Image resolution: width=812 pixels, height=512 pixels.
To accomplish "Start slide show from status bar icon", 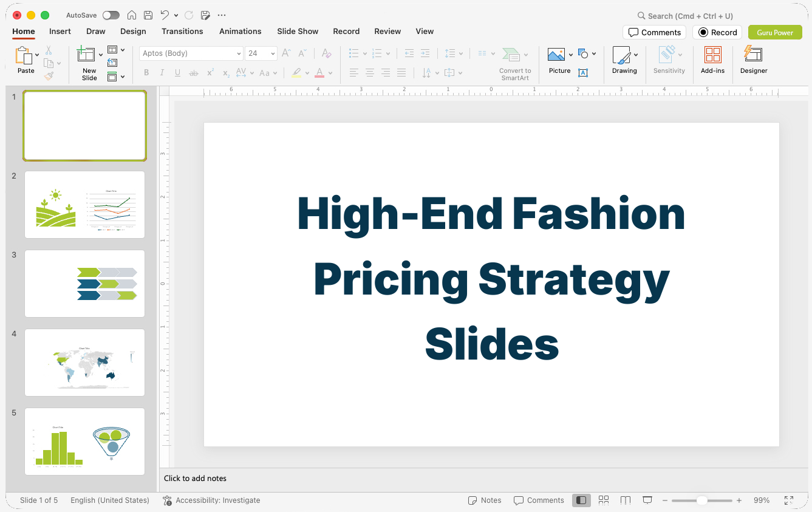I will tap(647, 500).
